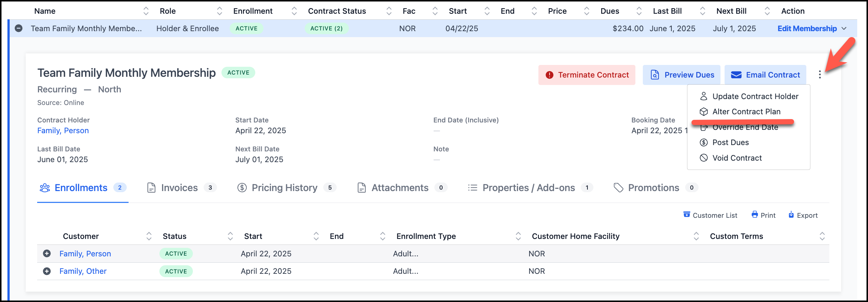868x302 pixels.
Task: Click the 04/22/25 start date cell
Action: click(x=462, y=29)
